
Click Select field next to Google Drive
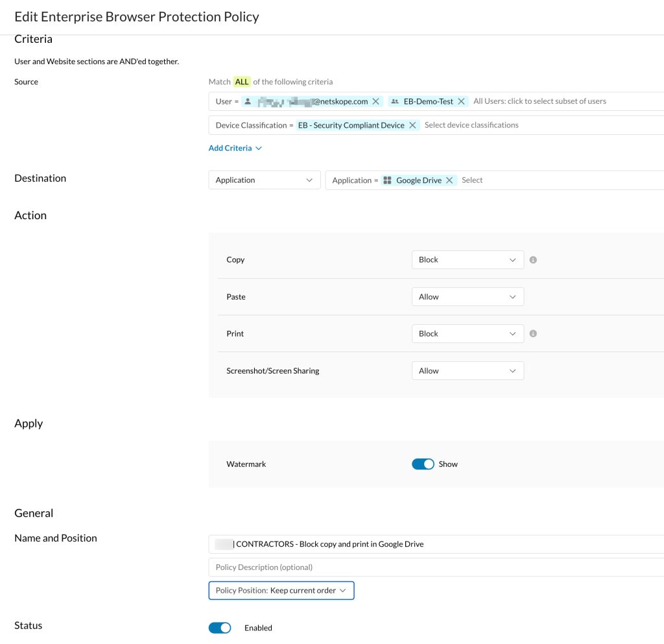(472, 180)
